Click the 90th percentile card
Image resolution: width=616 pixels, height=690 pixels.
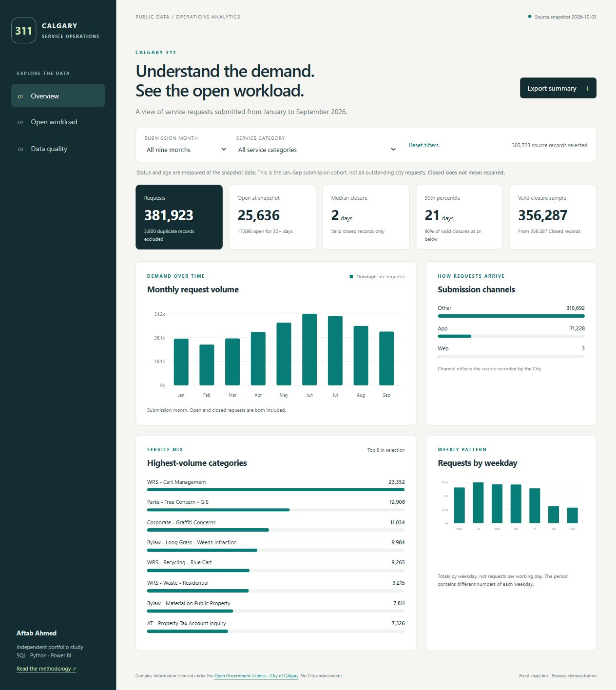(x=459, y=217)
